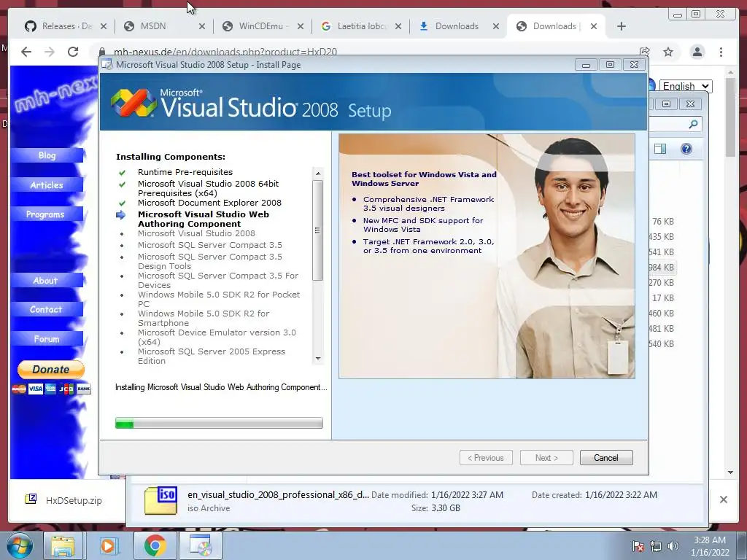Click the Setup installer taskbar icon
Screen dimensions: 747x560
click(x=201, y=545)
